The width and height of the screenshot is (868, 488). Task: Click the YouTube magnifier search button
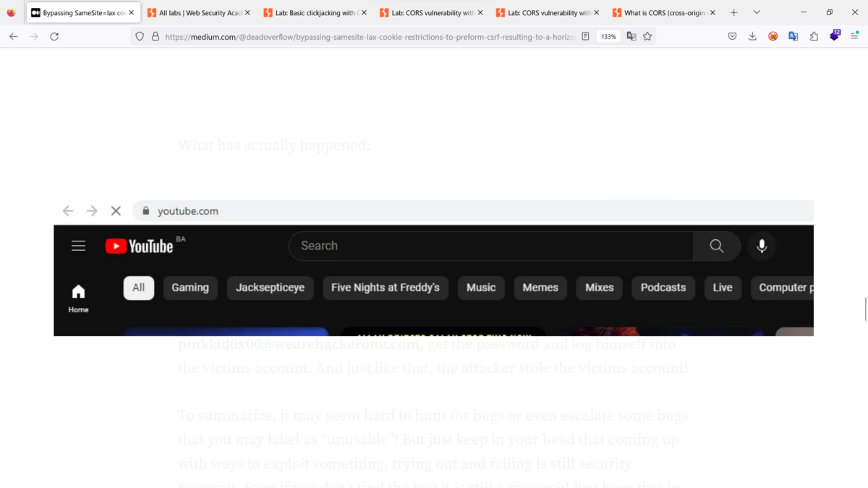(x=716, y=246)
